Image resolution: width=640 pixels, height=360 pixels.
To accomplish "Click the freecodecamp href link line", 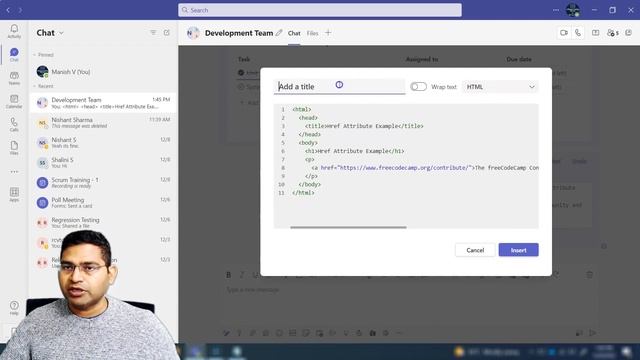I will [x=425, y=168].
